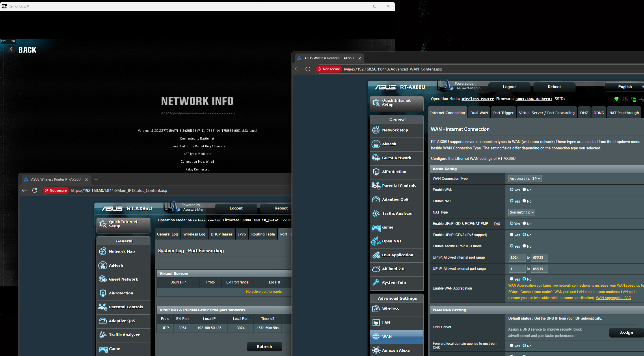Viewport: 644px width, 356px height.
Task: Open DHCP leases tab in System Log window
Action: click(x=222, y=234)
